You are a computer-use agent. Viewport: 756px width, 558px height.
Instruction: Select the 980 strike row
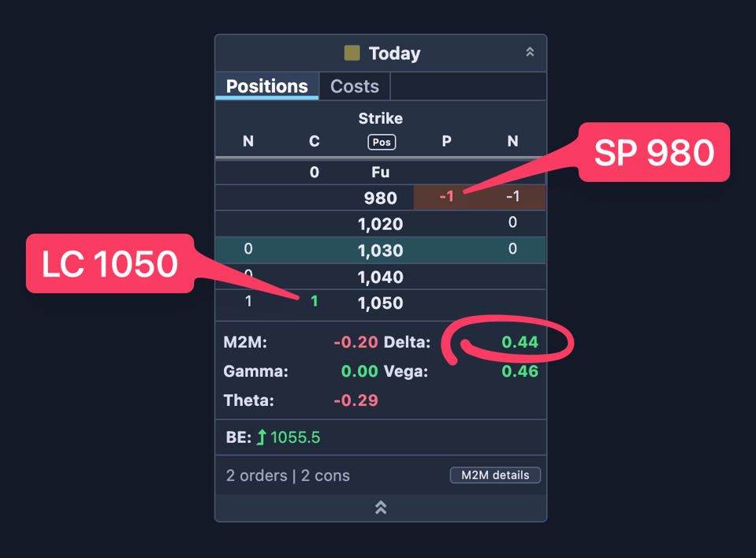(x=381, y=198)
